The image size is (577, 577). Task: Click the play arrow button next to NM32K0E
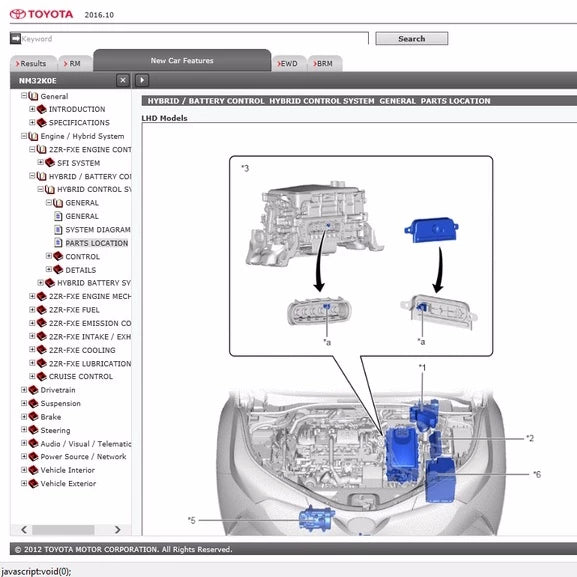142,80
